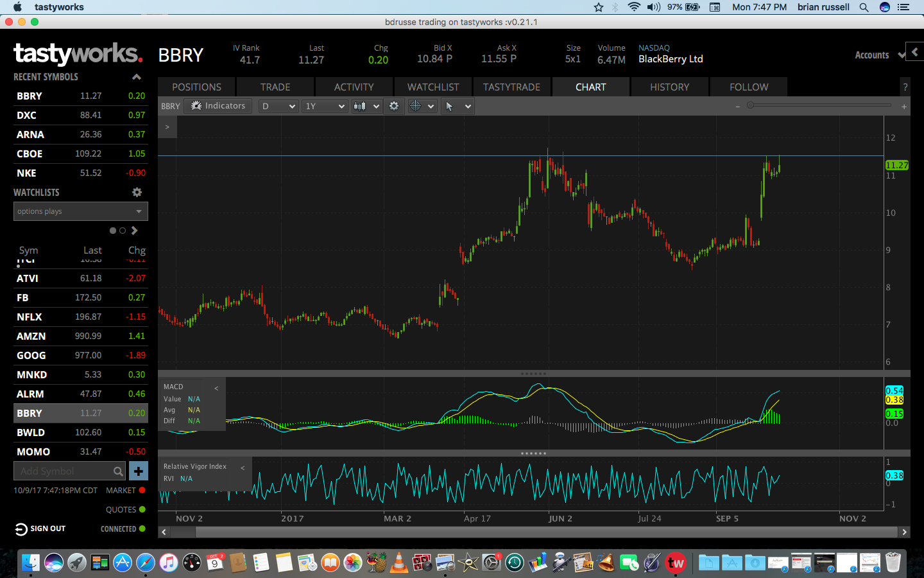Open Trash in the Dock
The width and height of the screenshot is (924, 578).
893,563
